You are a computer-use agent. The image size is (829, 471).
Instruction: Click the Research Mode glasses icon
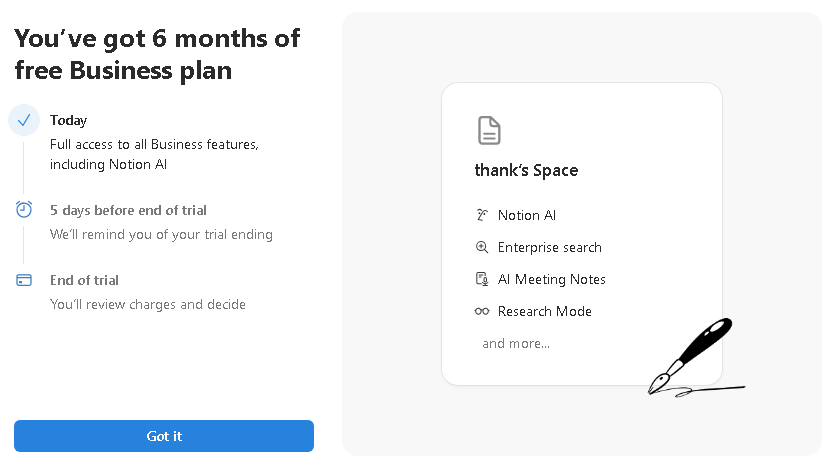[x=482, y=311]
